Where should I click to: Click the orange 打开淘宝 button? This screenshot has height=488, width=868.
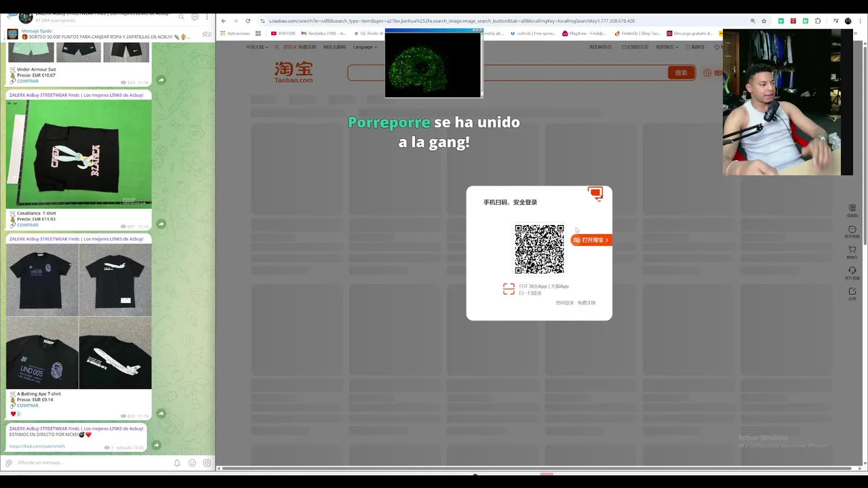click(591, 240)
